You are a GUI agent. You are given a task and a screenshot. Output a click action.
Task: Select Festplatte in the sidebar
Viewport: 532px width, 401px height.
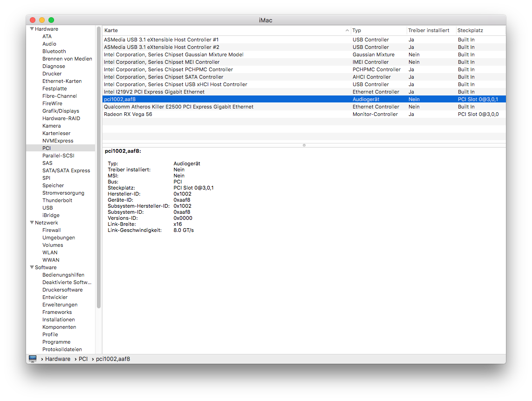55,88
